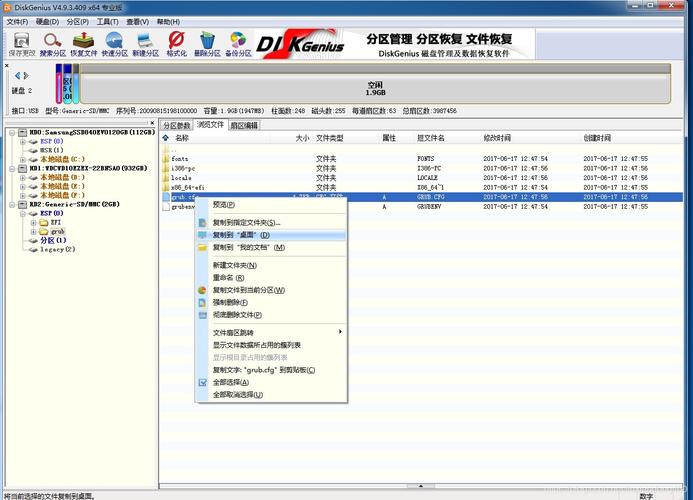
Task: Choose 重命名(R) in context menu
Action: [x=271, y=278]
